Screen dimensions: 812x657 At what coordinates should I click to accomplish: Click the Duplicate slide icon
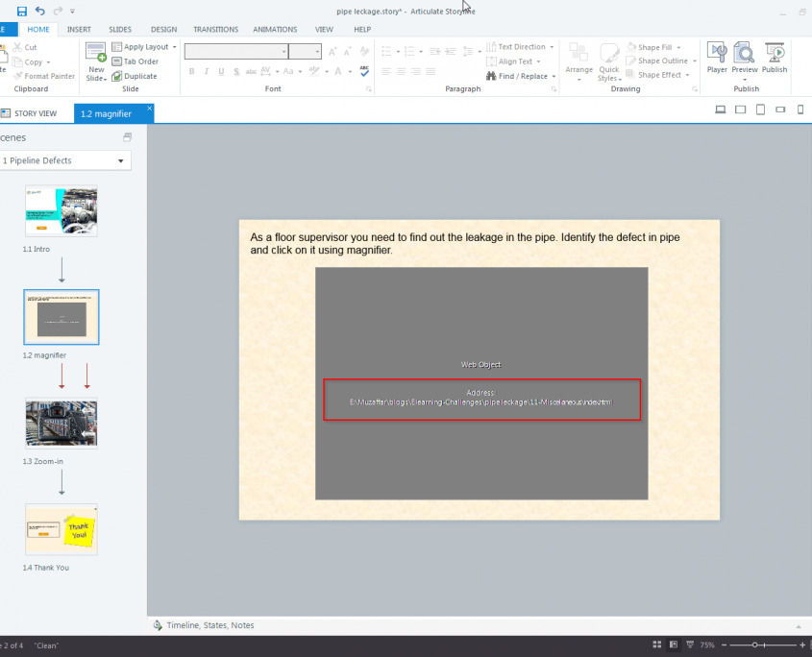click(135, 76)
